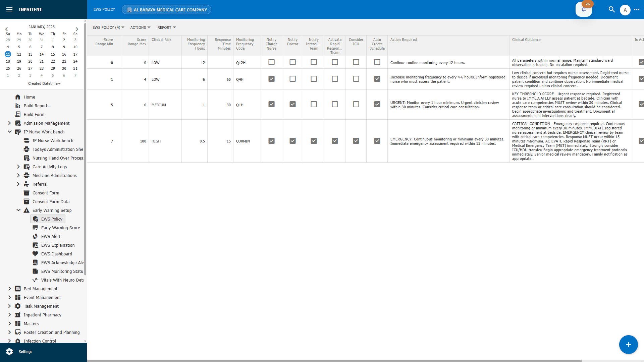Open the hamburger navigation menu
Image resolution: width=644 pixels, height=362 pixels.
(9, 9)
